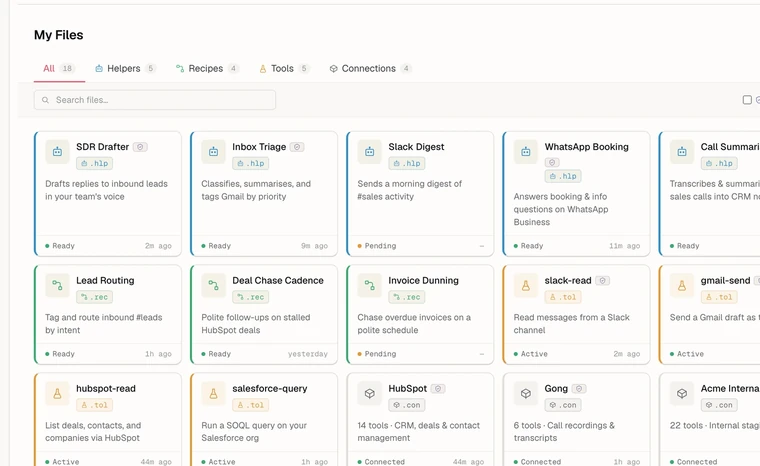The width and height of the screenshot is (760, 466).
Task: Click the "yesterday" timestamp on Deal Chase Cadence
Action: coord(308,354)
